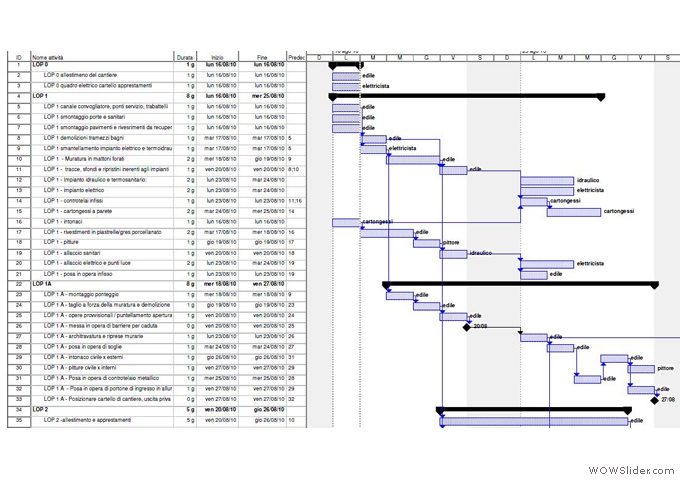The image size is (680, 480).
Task: Click the Inizio column header
Action: (217, 57)
